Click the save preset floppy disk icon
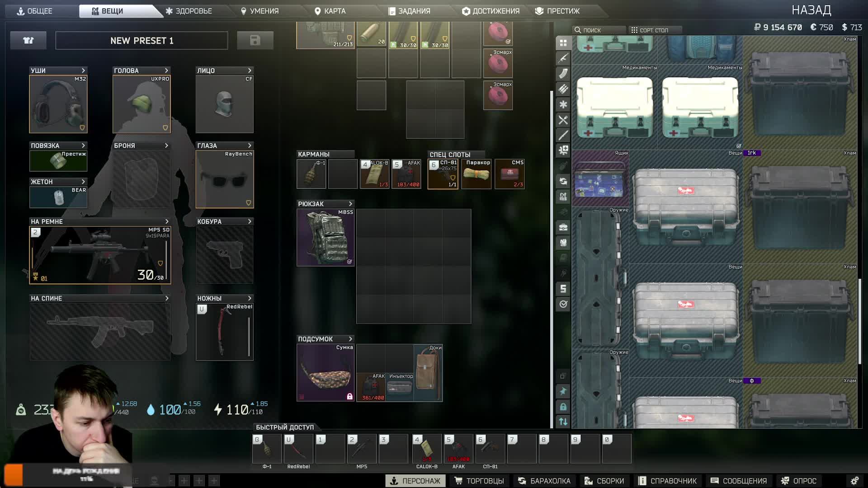The width and height of the screenshot is (868, 488). (255, 41)
